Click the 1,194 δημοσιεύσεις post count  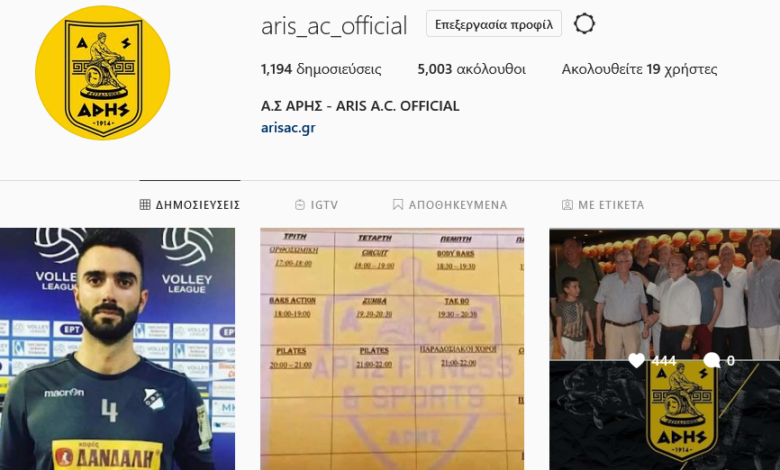coord(321,69)
